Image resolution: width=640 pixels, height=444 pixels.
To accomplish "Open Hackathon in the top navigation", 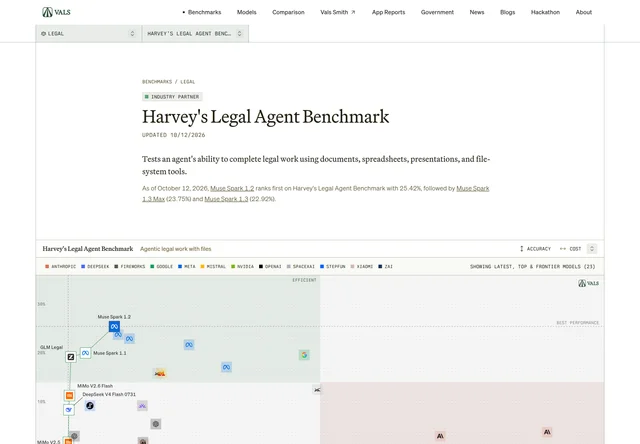I will click(x=545, y=12).
